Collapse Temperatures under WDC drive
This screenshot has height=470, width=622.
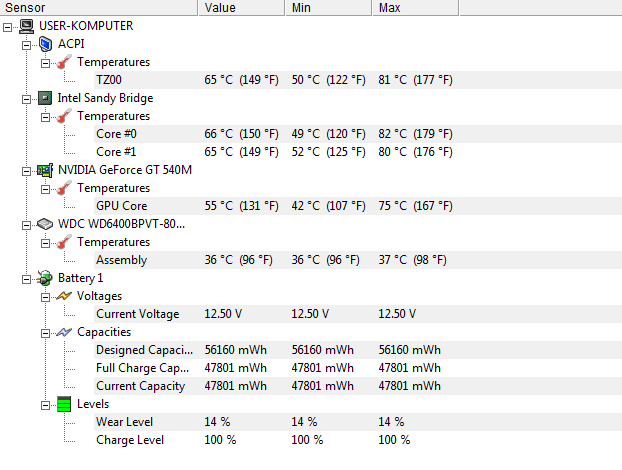(46, 243)
